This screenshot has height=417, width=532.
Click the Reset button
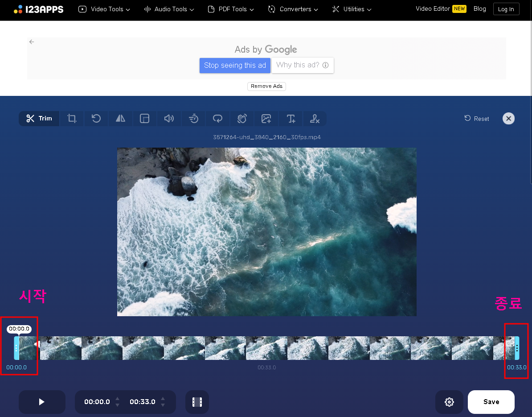477,119
